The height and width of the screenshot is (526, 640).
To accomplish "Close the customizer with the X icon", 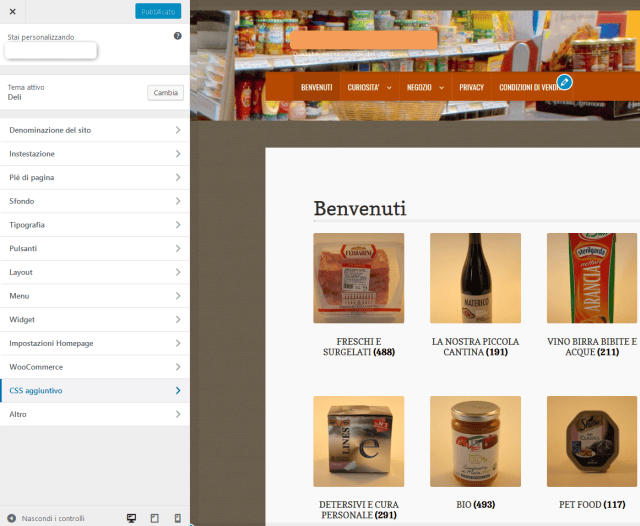I will (x=13, y=11).
